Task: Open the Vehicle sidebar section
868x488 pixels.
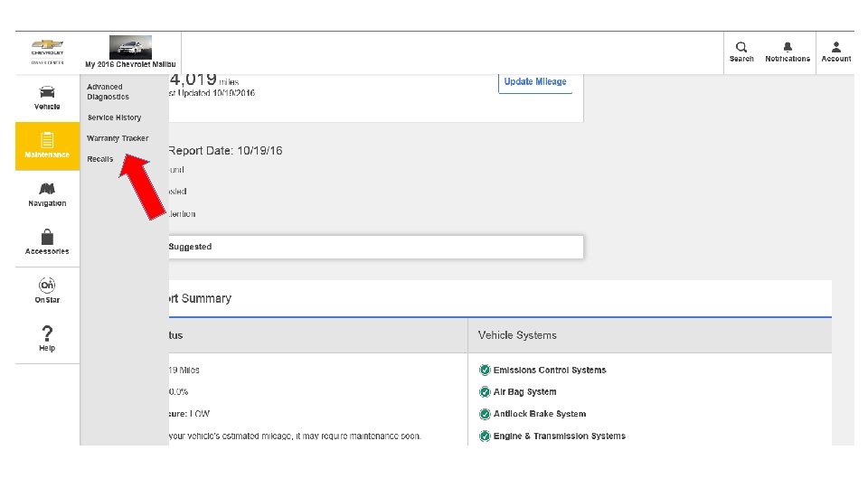Action: pyautogui.click(x=47, y=98)
